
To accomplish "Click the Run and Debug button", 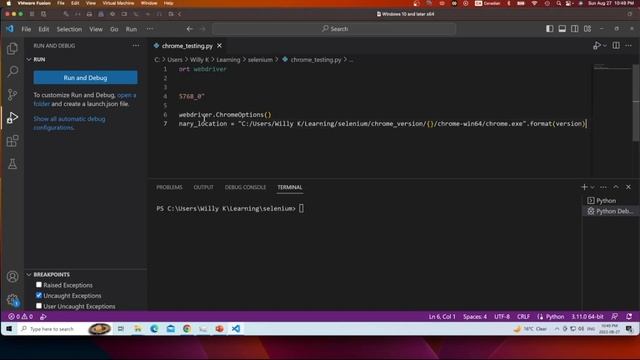I will (85, 78).
